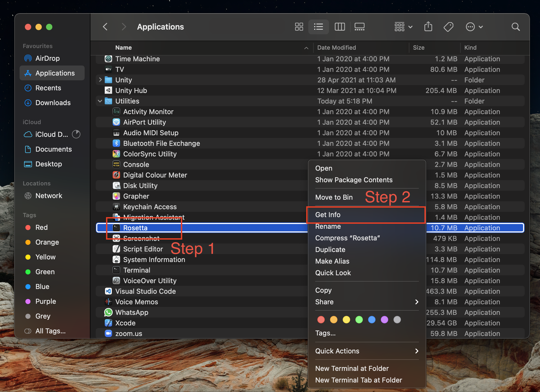Screen dimensions: 540x392
Task: Click the Edit Tags toolbar icon
Action: pyautogui.click(x=448, y=27)
